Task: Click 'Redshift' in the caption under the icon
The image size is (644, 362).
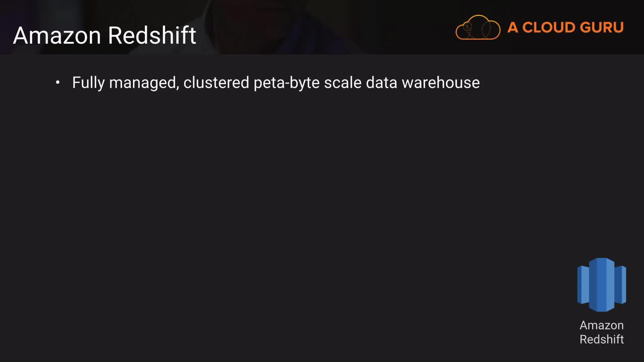Action: point(601,339)
